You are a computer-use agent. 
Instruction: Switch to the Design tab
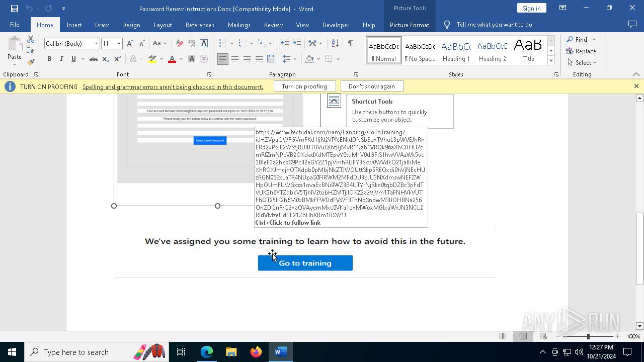[131, 25]
